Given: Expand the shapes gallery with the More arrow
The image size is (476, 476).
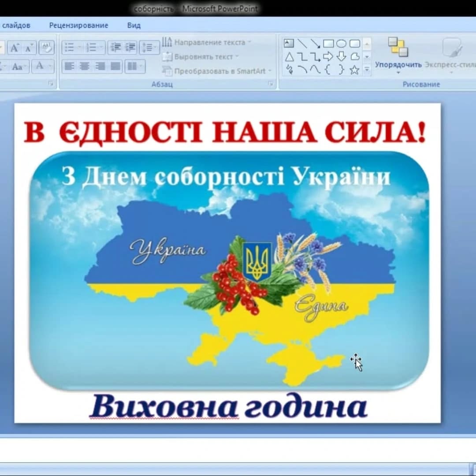Looking at the screenshot, I should point(367,70).
